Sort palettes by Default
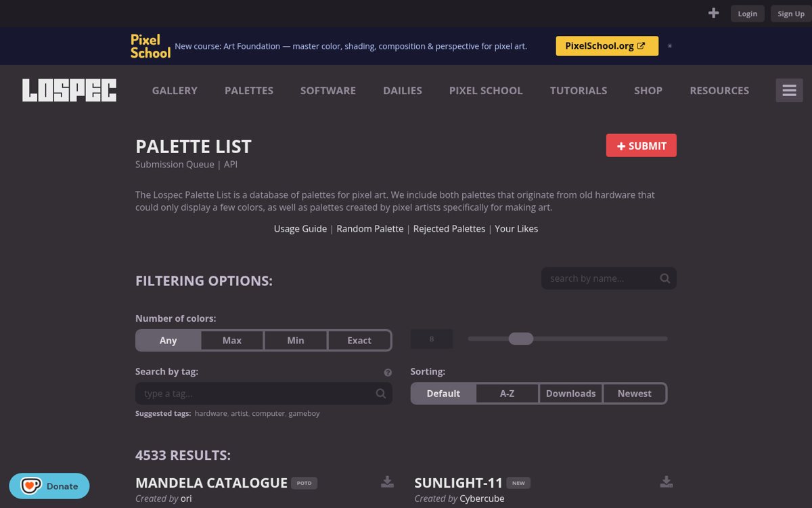The image size is (812, 508). [x=443, y=394]
